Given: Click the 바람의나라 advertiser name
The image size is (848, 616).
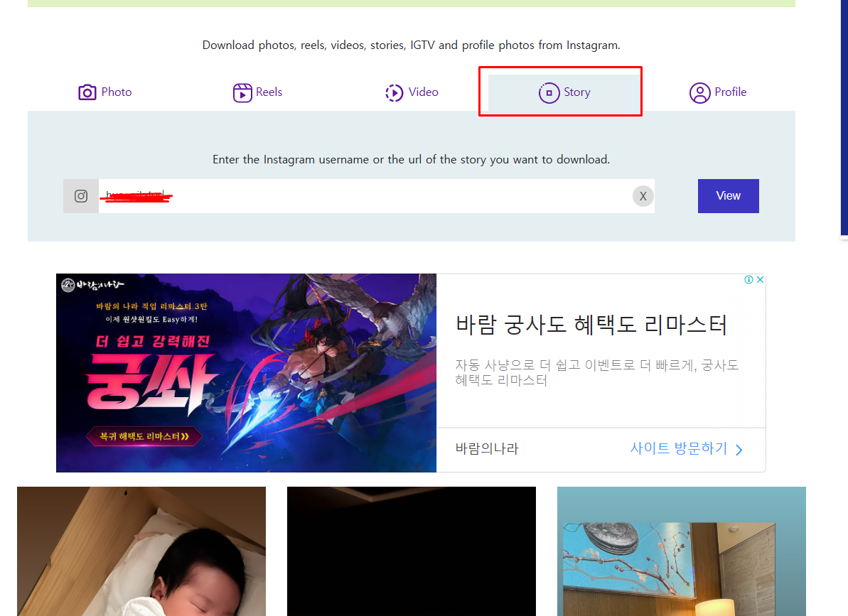Looking at the screenshot, I should coord(487,448).
